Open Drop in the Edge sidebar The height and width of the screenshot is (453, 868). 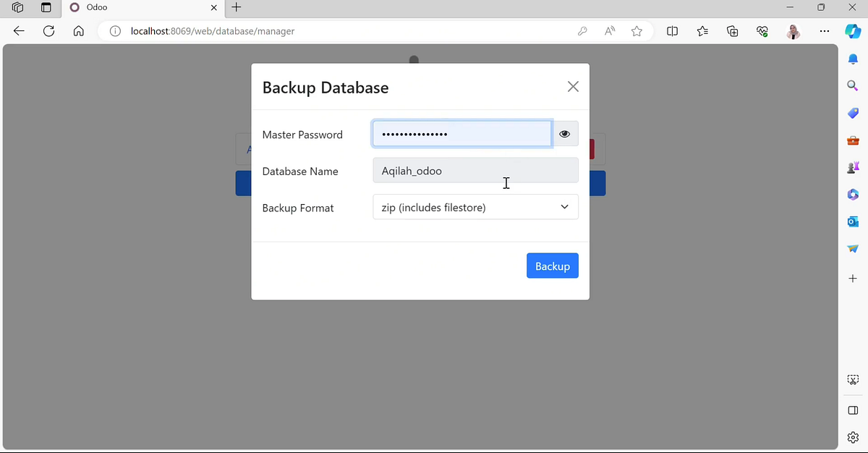852,248
